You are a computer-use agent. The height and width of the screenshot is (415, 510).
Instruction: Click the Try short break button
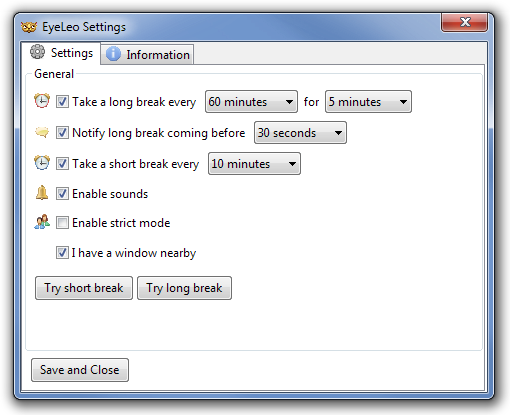click(84, 288)
